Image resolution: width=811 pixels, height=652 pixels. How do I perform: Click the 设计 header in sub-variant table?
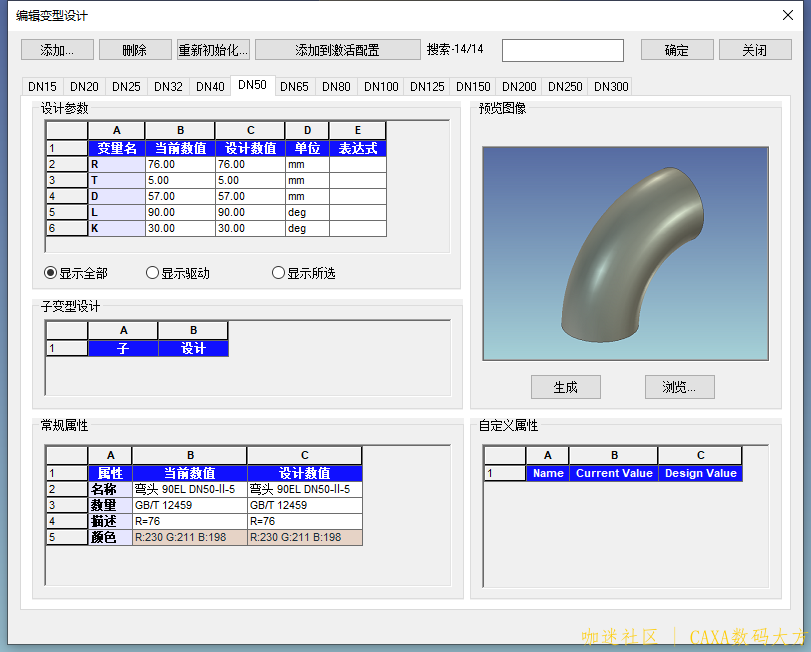tap(193, 348)
